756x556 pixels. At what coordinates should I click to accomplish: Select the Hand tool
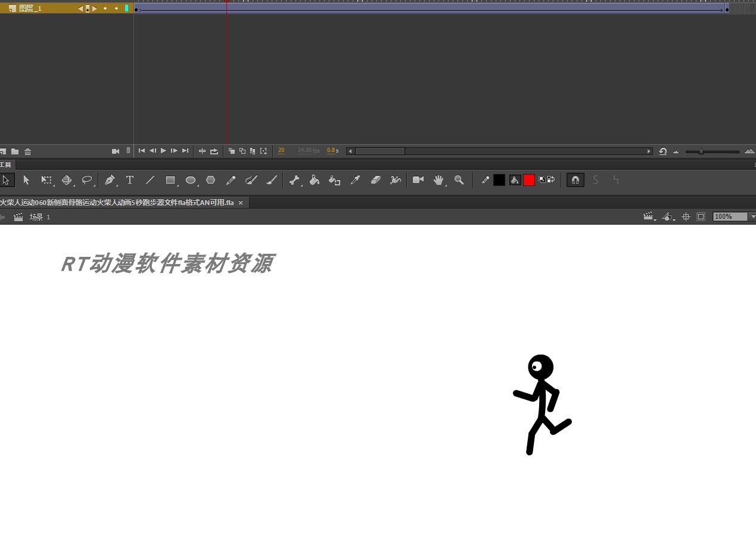[439, 180]
